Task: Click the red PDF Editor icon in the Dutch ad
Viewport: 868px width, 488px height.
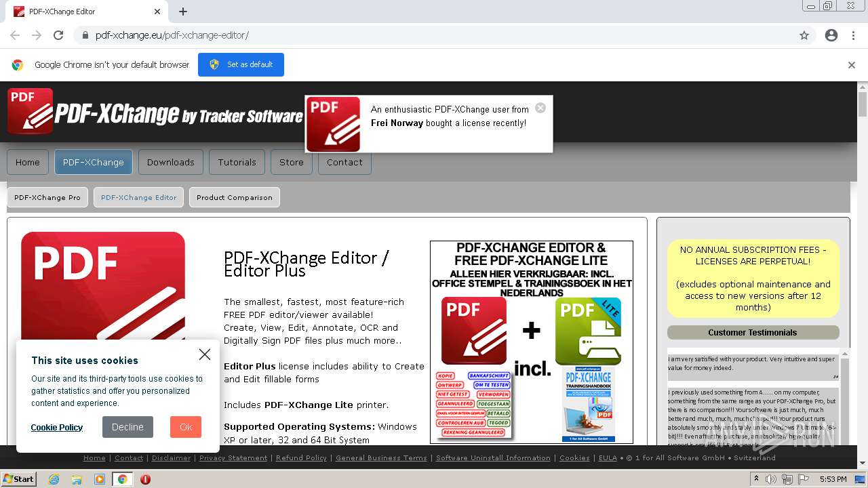Action: pos(474,331)
